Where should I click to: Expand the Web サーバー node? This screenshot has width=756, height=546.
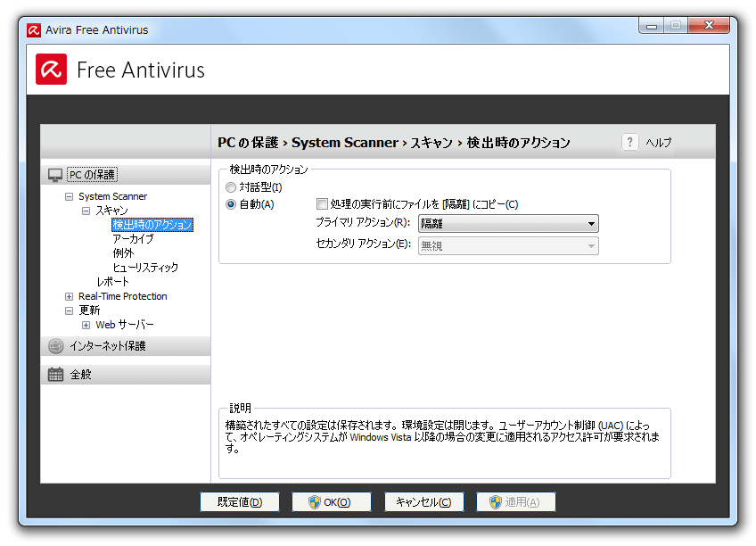click(x=86, y=325)
